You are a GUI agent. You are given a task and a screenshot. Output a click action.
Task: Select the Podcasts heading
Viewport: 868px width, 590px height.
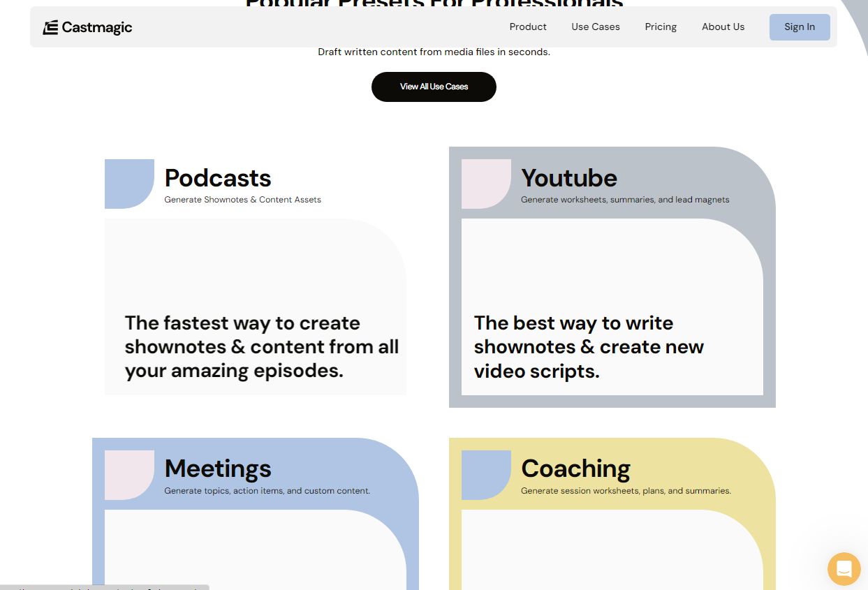point(218,178)
